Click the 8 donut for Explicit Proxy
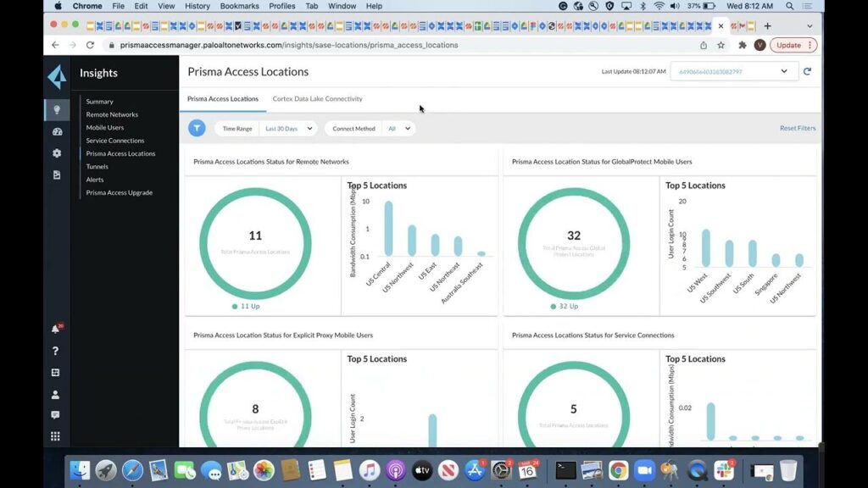868x488 pixels. [255, 404]
